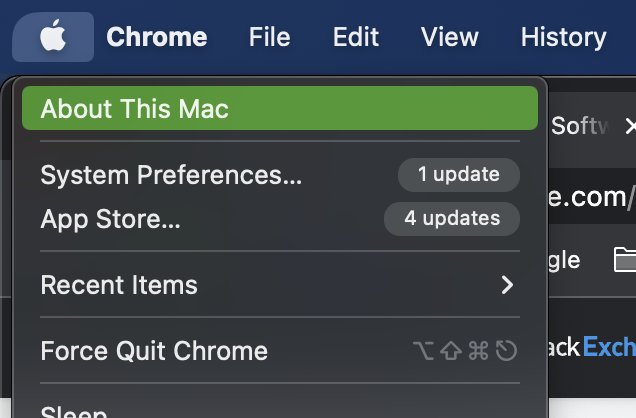636x418 pixels.
Task: Choose Sleep from the Apple menu
Action: (x=74, y=411)
